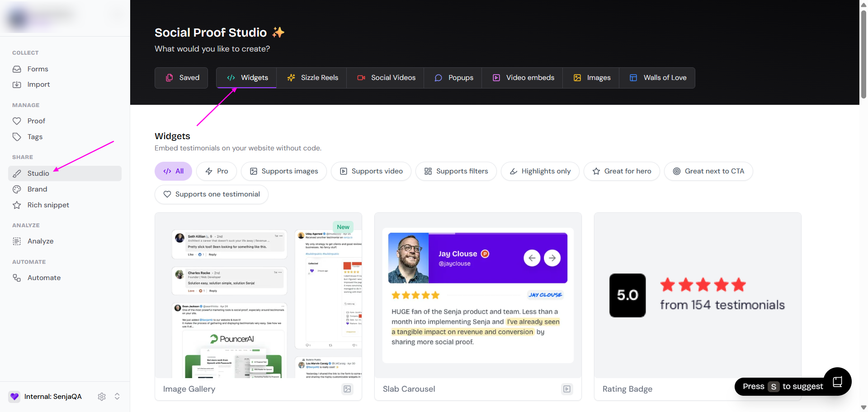The image size is (868, 412).
Task: Toggle the Highlights only filter
Action: [x=540, y=171]
